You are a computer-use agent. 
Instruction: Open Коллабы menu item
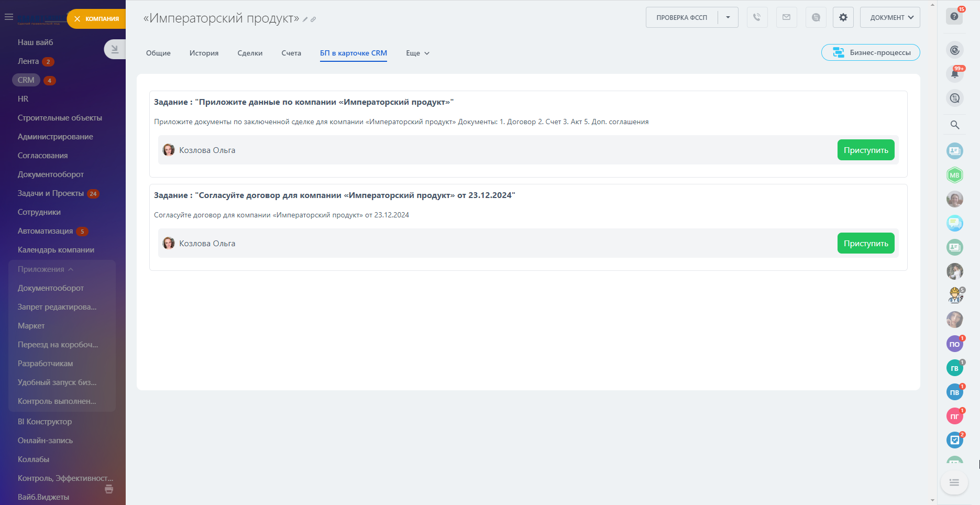pyautogui.click(x=34, y=459)
